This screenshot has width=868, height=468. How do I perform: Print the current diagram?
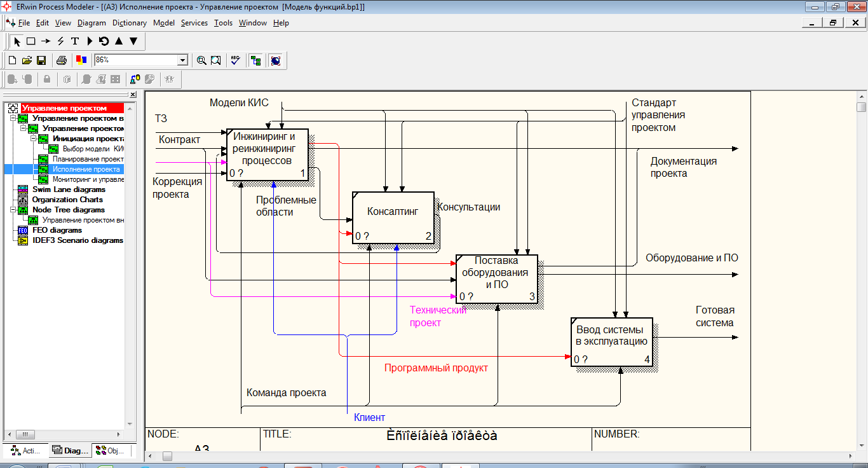coord(62,60)
